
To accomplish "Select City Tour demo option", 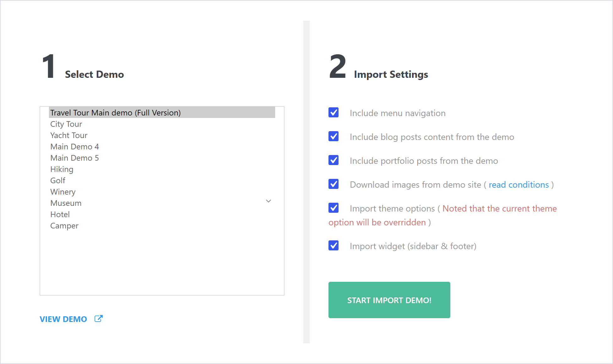I will [x=162, y=124].
